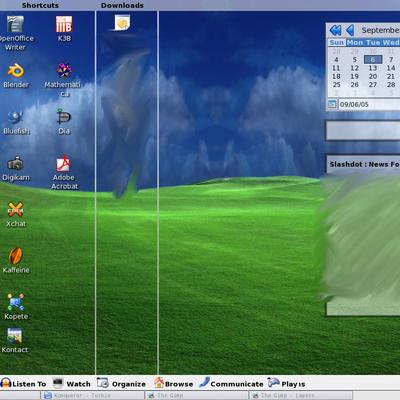Switch to The Gimp Layers taskbar entry
The height and width of the screenshot is (400, 400).
[x=301, y=396]
